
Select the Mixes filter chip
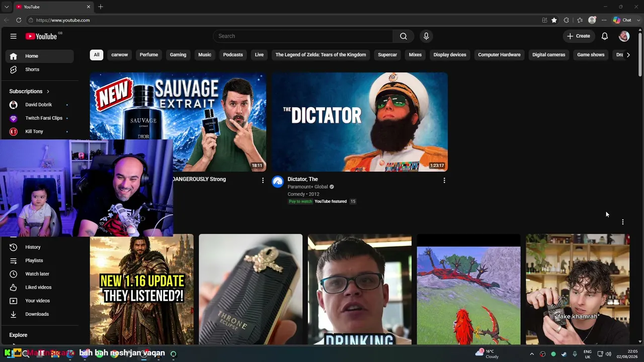point(415,55)
